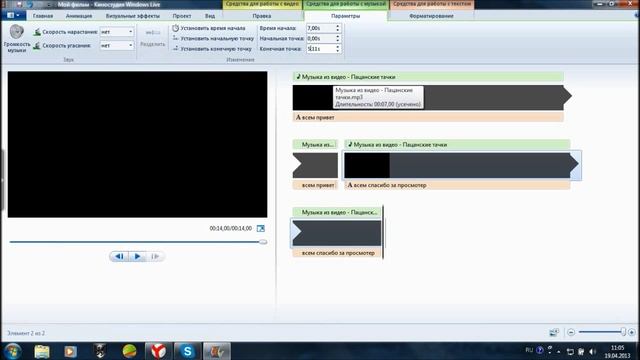Switch to the Форматирование tab

tap(431, 16)
